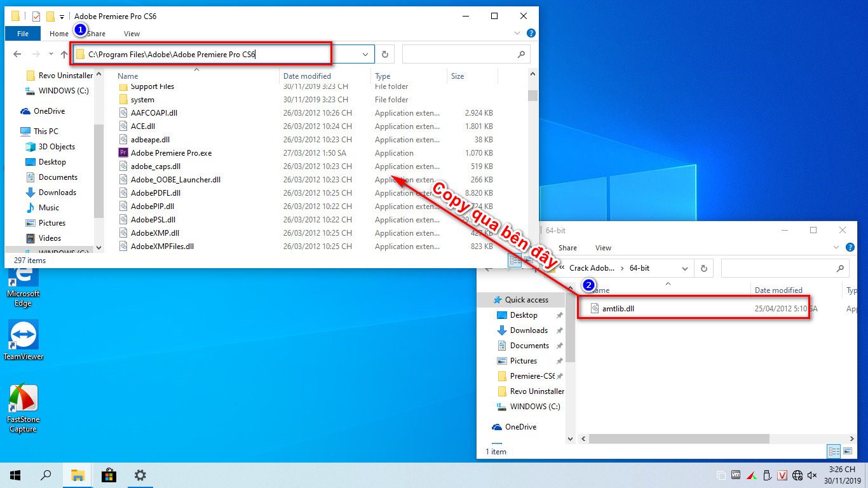Open Recent locations dropdown in Premiere window

pyautogui.click(x=51, y=55)
